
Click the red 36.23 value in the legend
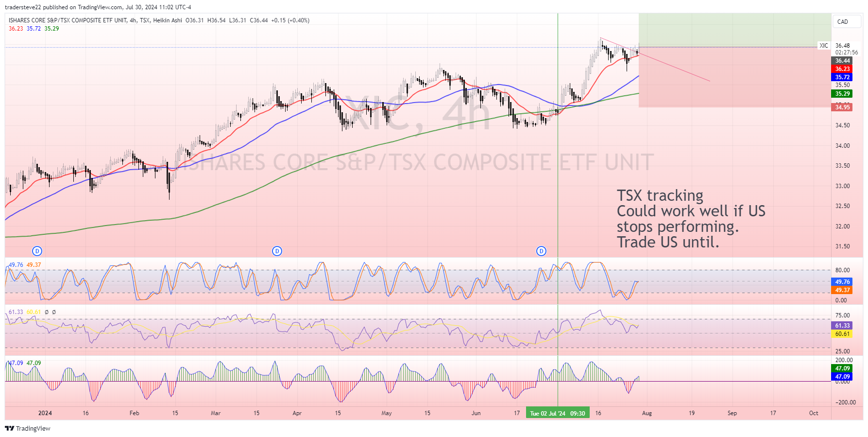tap(16, 29)
